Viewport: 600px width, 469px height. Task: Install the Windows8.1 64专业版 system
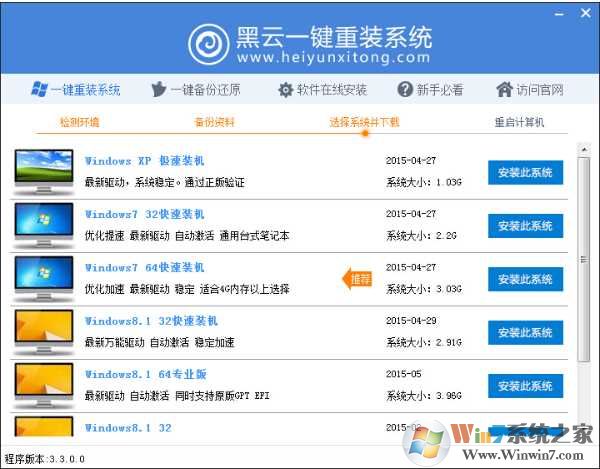[x=525, y=386]
